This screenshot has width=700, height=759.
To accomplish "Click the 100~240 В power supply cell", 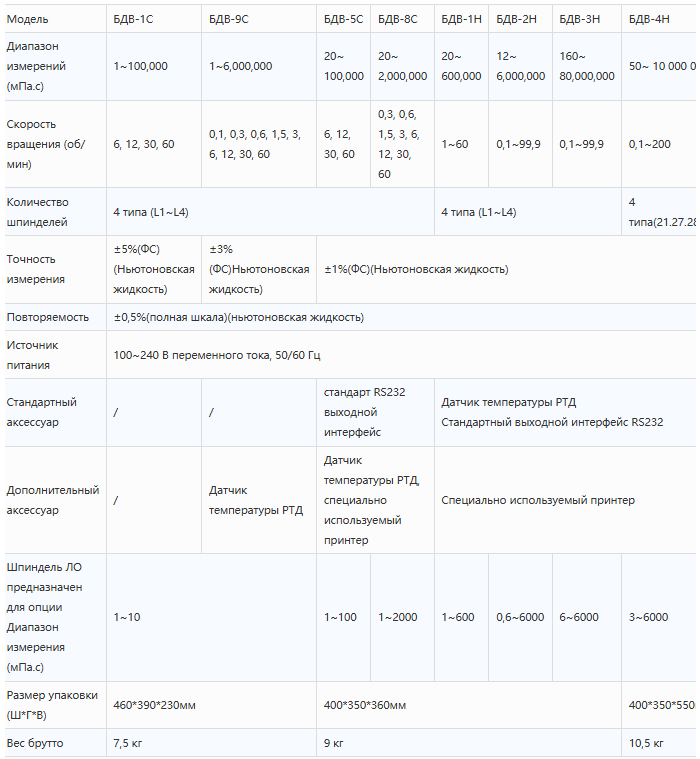I will (x=401, y=355).
